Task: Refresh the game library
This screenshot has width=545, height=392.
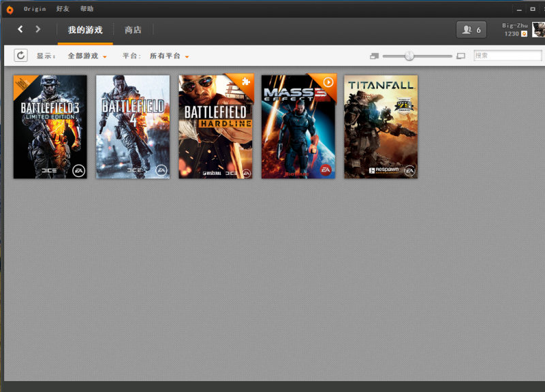Action: point(21,56)
